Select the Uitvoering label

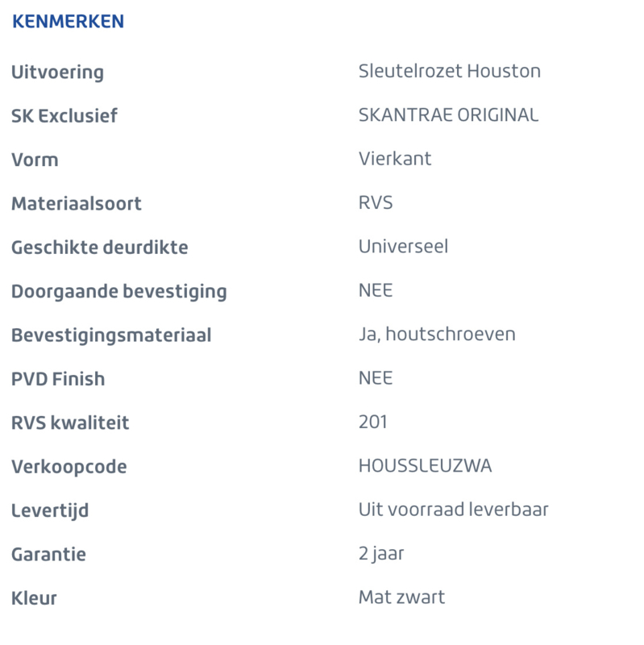tap(57, 73)
